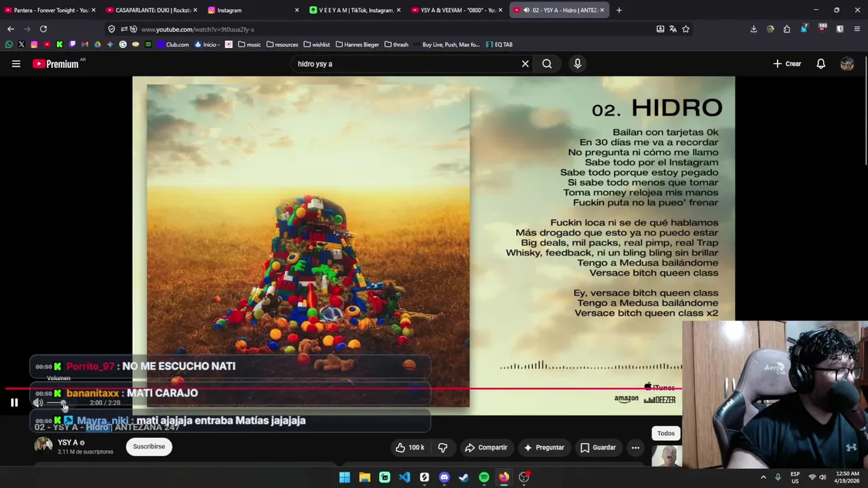Click the Compartir share button
This screenshot has height=488, width=868.
pos(486,447)
